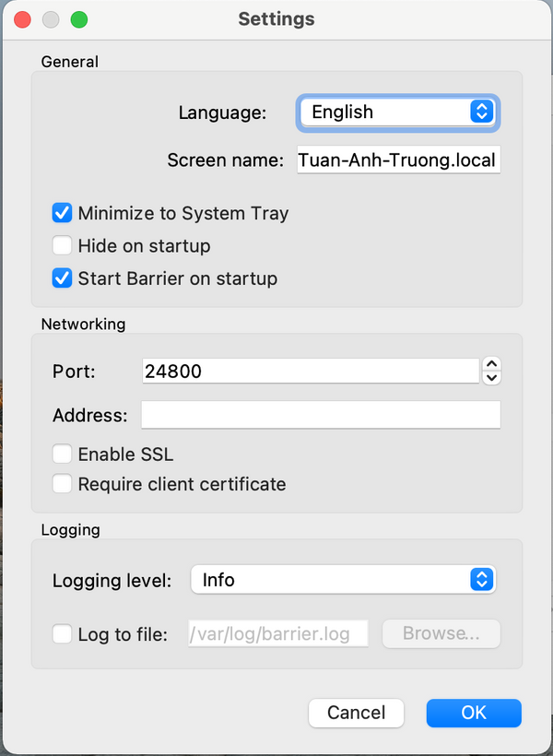Click the Screen name text field
The image size is (553, 756).
[x=398, y=160]
